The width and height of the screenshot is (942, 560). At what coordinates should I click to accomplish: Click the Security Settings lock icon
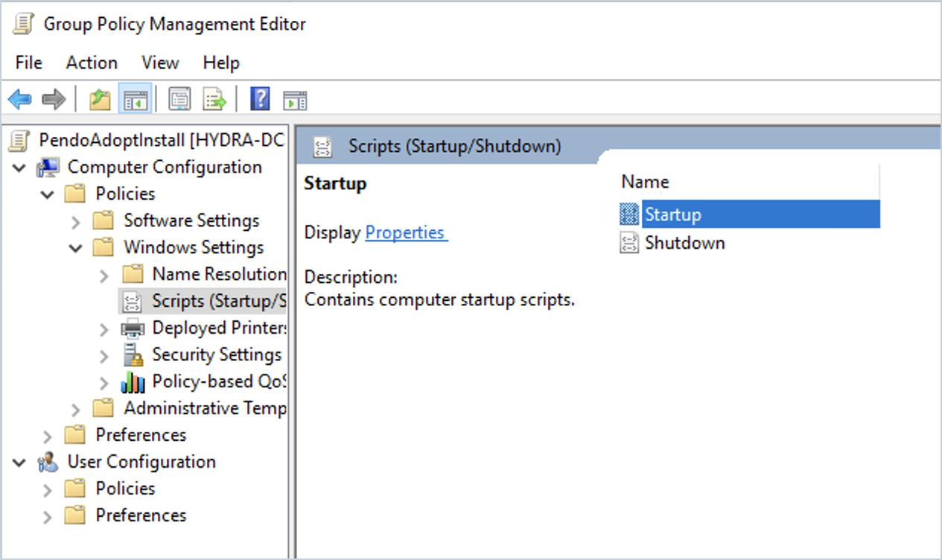point(133,354)
